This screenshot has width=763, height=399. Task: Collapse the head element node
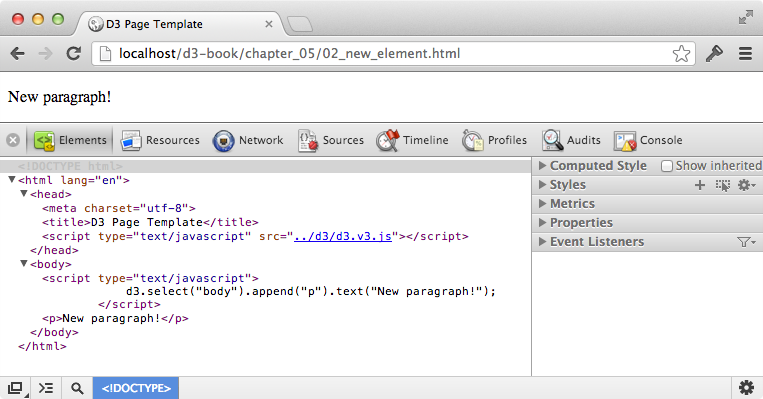pyautogui.click(x=23, y=194)
